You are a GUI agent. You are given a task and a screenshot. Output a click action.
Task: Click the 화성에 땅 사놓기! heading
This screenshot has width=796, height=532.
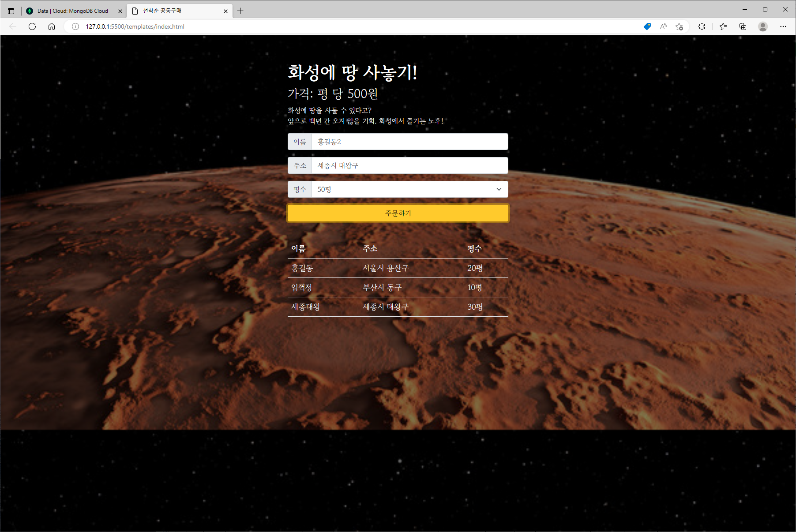click(352, 72)
